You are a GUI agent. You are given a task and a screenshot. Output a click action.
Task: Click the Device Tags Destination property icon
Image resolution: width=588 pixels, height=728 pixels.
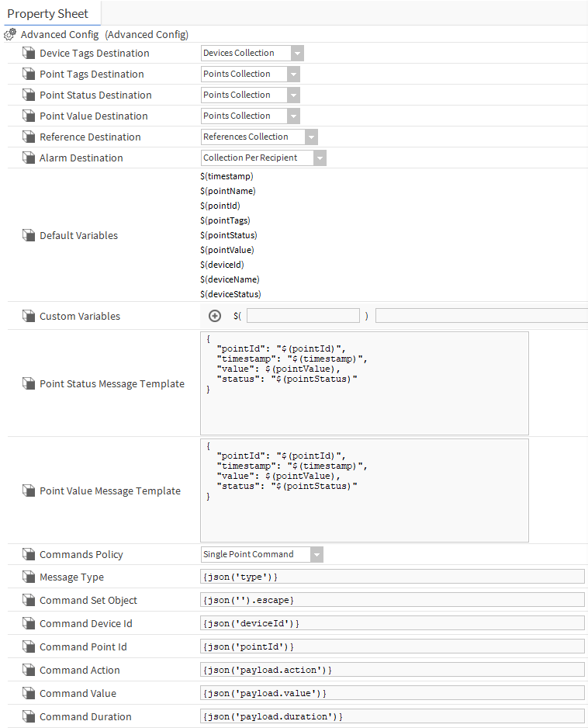pyautogui.click(x=29, y=54)
